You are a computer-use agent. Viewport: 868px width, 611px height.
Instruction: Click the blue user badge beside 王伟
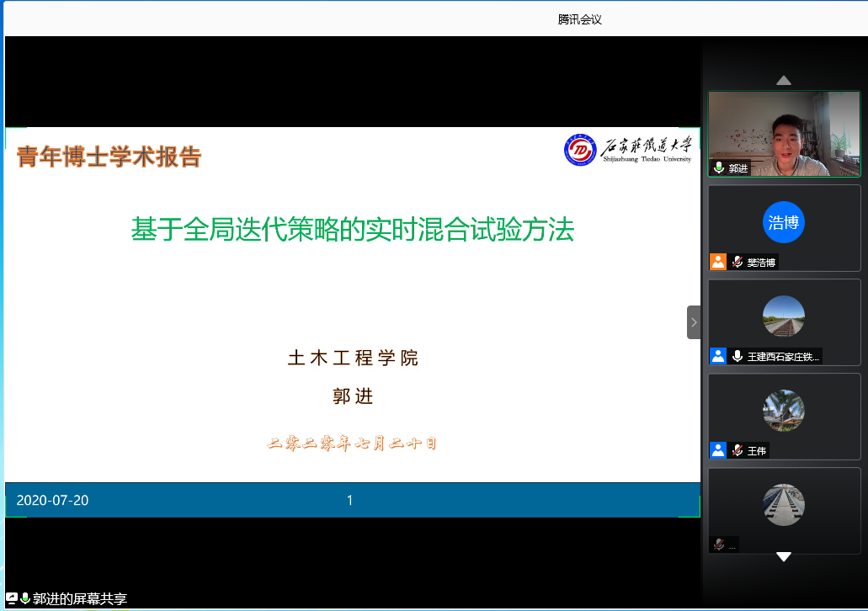(717, 450)
